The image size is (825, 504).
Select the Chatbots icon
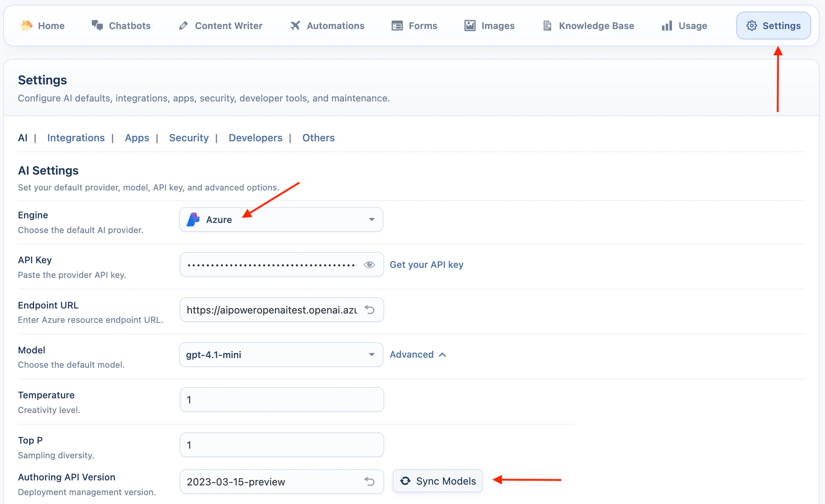click(98, 26)
